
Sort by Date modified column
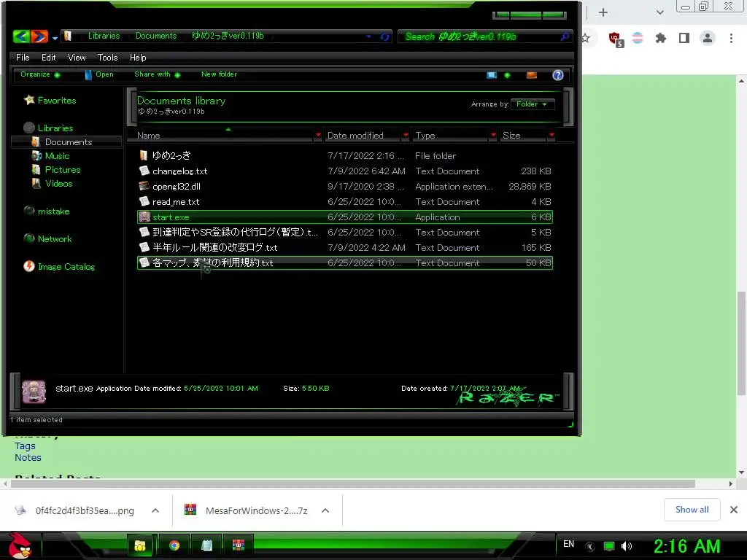pyautogui.click(x=362, y=135)
